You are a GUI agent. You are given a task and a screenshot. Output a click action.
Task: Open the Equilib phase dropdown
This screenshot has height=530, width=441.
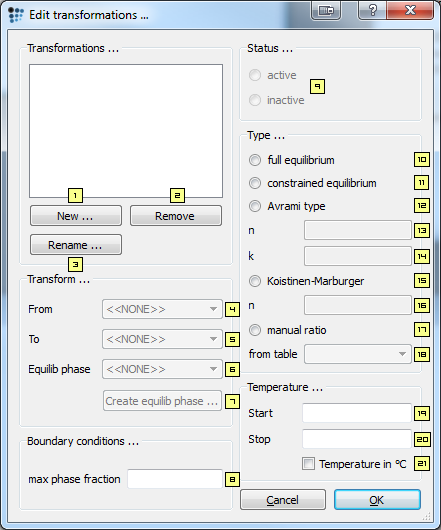pos(163,369)
